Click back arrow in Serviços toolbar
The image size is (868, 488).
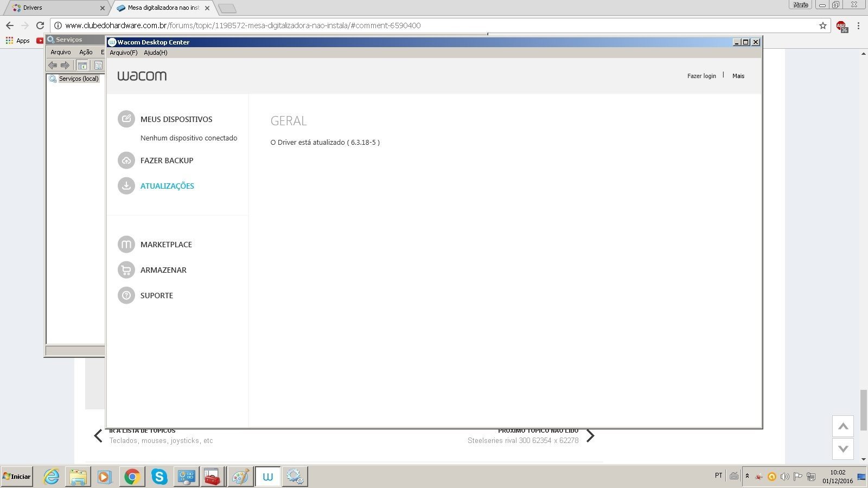coord(53,65)
